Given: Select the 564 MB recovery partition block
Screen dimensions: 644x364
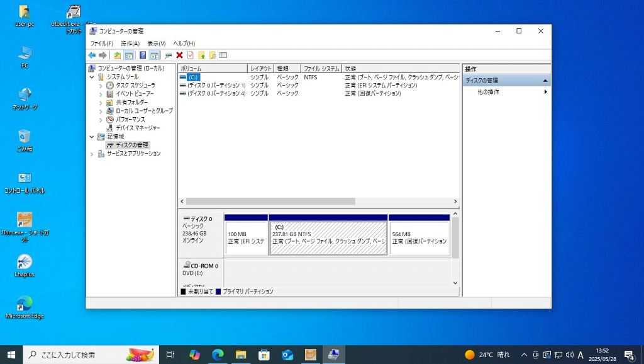Looking at the screenshot, I should point(419,237).
